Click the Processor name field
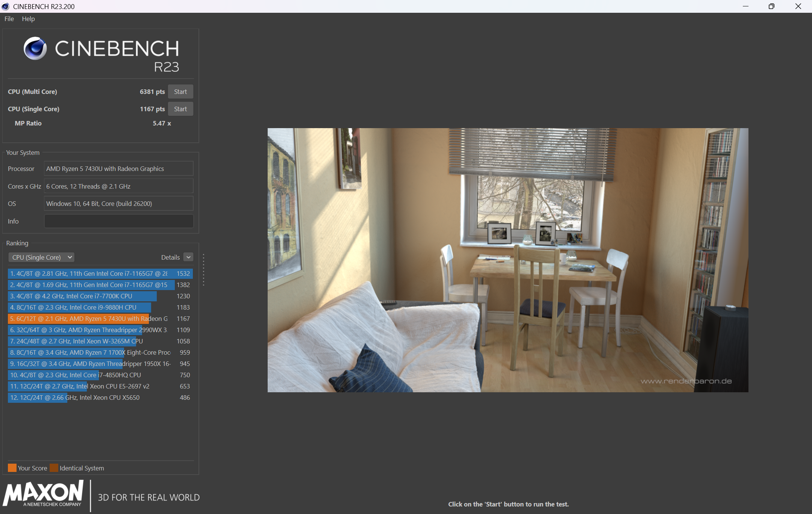This screenshot has height=514, width=812. coord(119,169)
